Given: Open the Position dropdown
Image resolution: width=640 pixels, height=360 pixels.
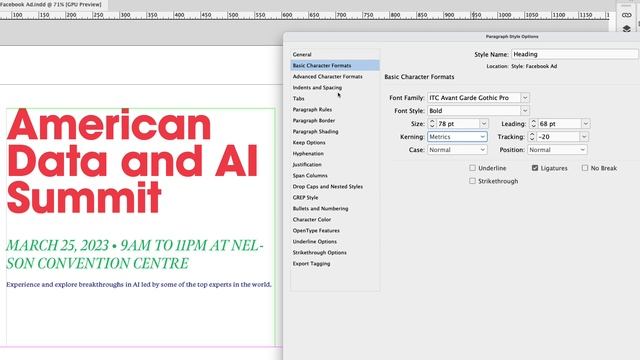Looking at the screenshot, I should click(x=557, y=150).
